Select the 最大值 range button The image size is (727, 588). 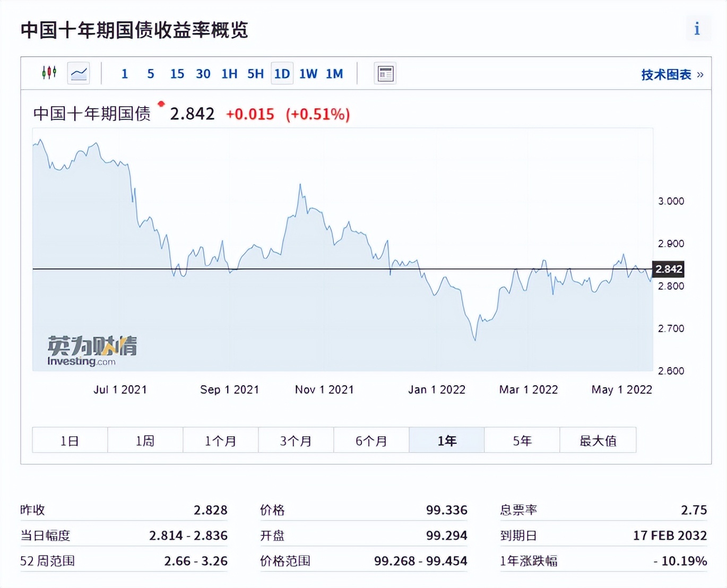[598, 440]
